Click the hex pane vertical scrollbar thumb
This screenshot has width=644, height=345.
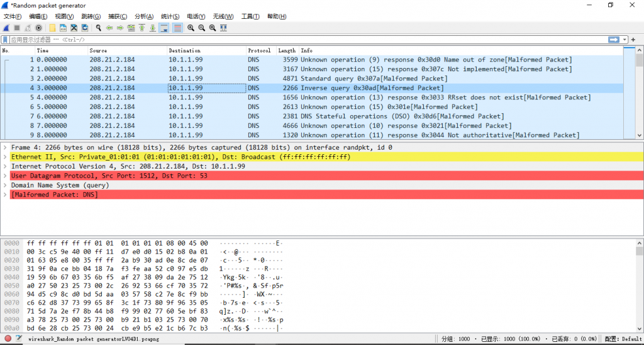coord(640,251)
